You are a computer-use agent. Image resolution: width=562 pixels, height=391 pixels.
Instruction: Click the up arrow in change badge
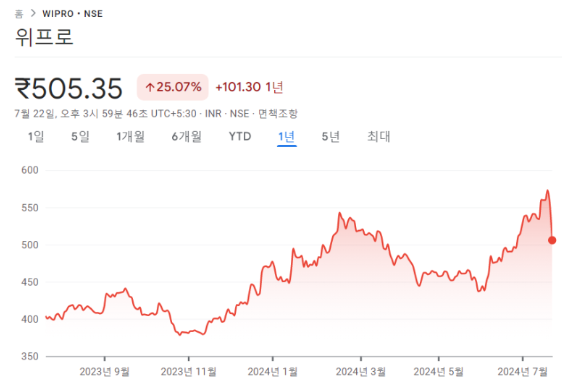[x=150, y=87]
